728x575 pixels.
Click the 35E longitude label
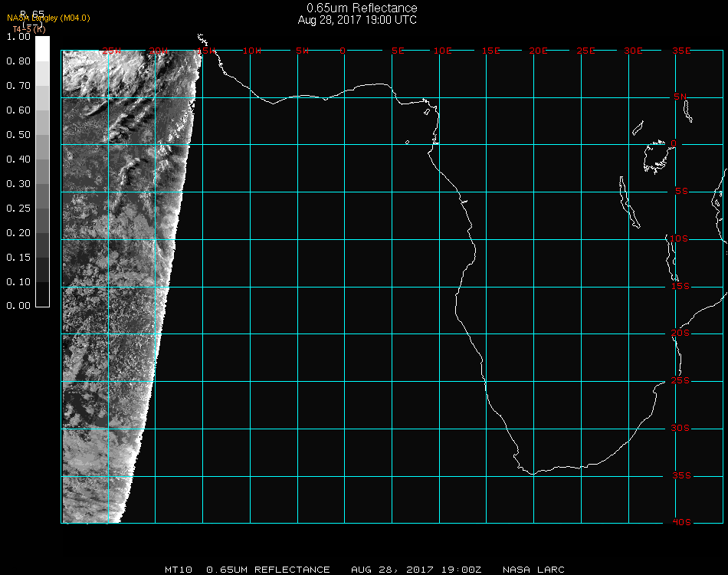681,51
